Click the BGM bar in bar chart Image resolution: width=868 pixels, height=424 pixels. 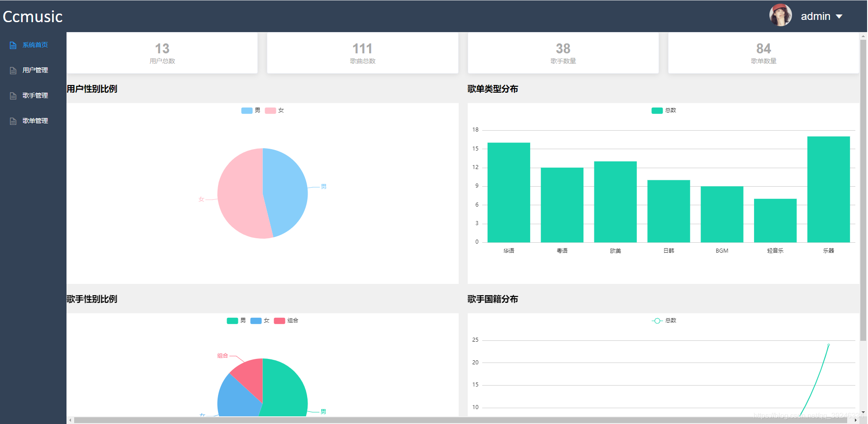coord(722,214)
